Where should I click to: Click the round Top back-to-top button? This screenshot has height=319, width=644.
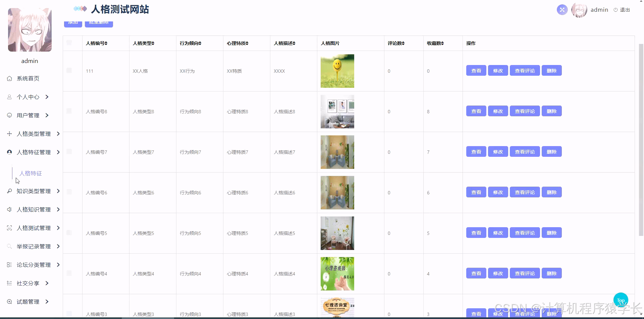point(621,300)
